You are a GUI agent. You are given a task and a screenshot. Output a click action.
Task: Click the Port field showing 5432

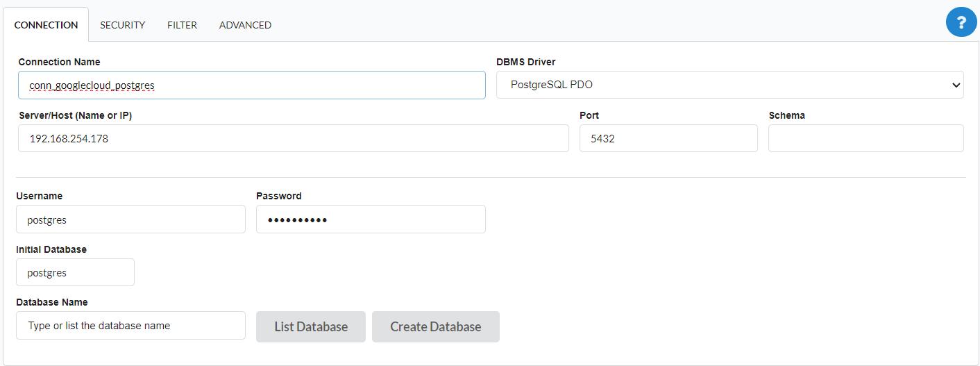click(x=668, y=138)
